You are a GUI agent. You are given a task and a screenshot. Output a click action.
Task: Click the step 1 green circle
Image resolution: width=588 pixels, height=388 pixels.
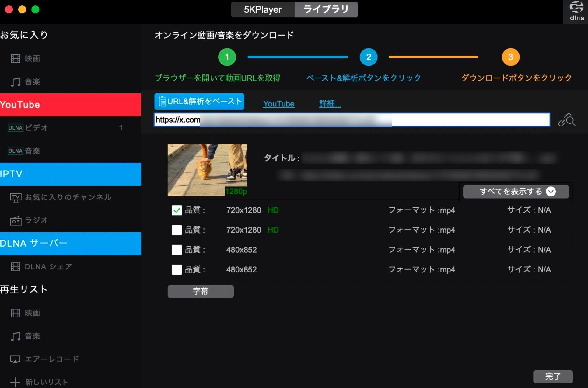[x=227, y=57]
